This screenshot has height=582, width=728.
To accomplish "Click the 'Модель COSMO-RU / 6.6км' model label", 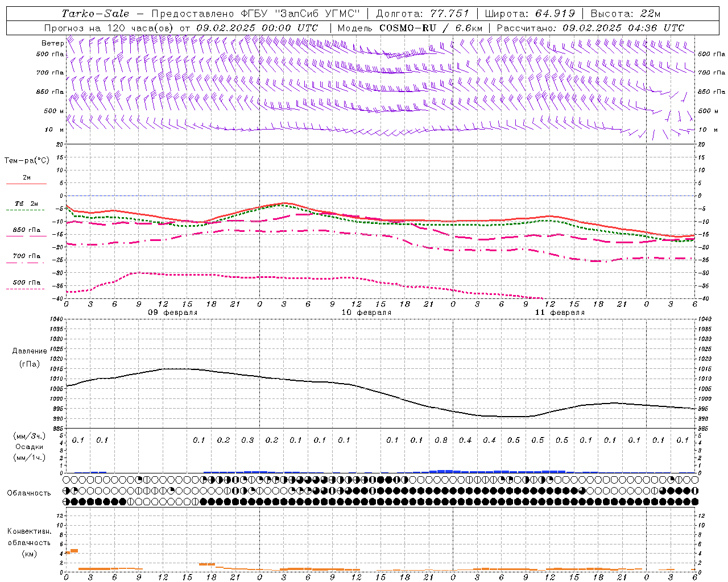I will (409, 28).
